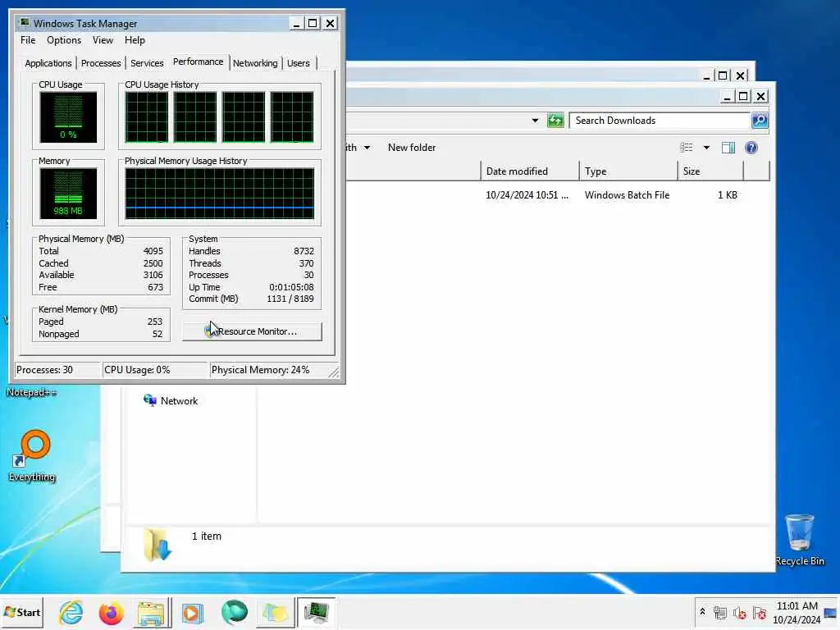This screenshot has height=630, width=840.
Task: Click the 1 item details pane text
Action: (206, 536)
